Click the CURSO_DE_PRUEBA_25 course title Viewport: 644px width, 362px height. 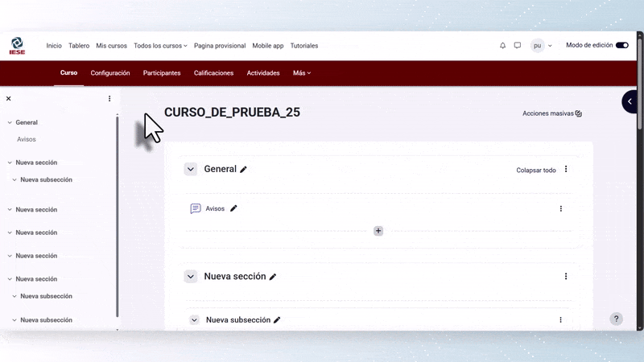click(x=232, y=112)
